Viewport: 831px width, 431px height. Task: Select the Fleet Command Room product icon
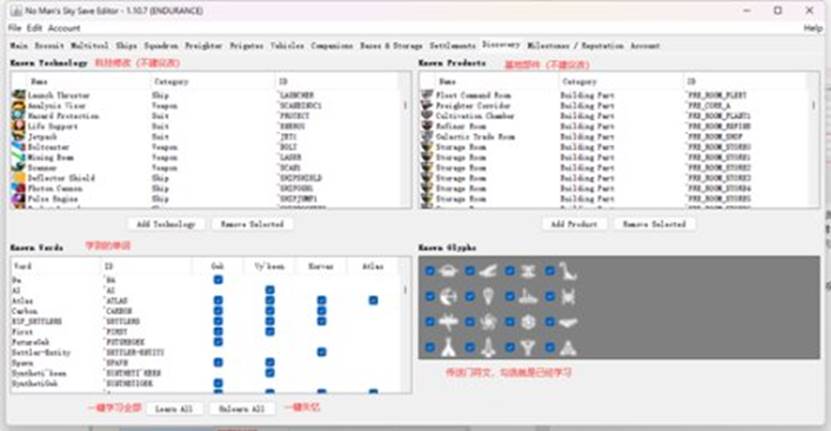427,95
